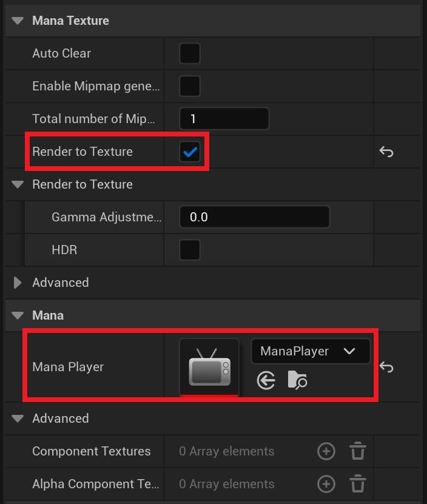Use selected asset from Content Browser
This screenshot has height=504, width=427.
[x=266, y=380]
